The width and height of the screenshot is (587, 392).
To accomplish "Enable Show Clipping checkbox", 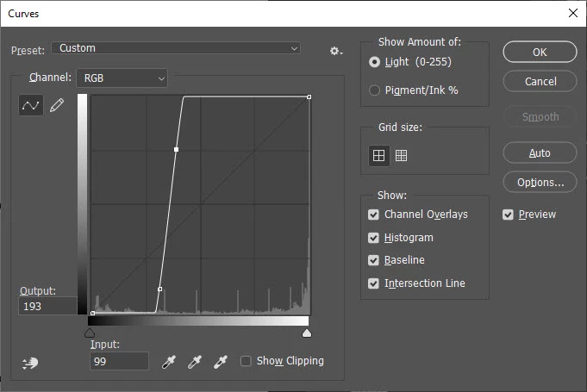I will pos(246,361).
